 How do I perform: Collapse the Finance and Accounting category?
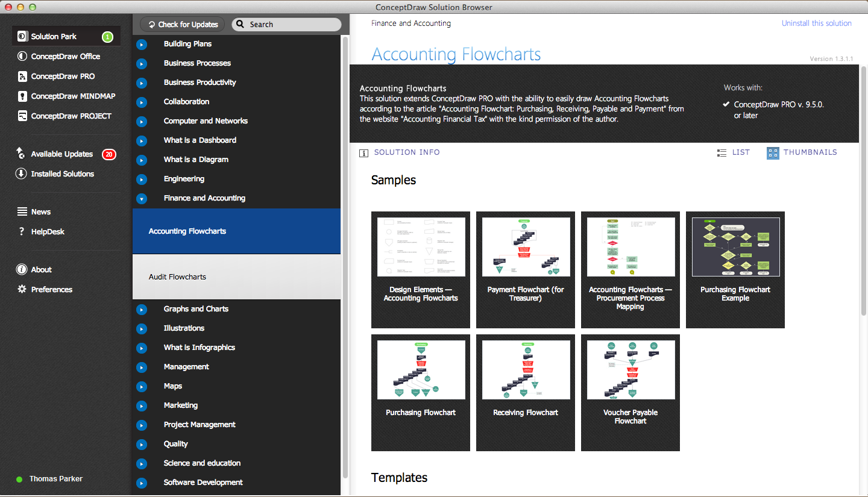pos(142,199)
